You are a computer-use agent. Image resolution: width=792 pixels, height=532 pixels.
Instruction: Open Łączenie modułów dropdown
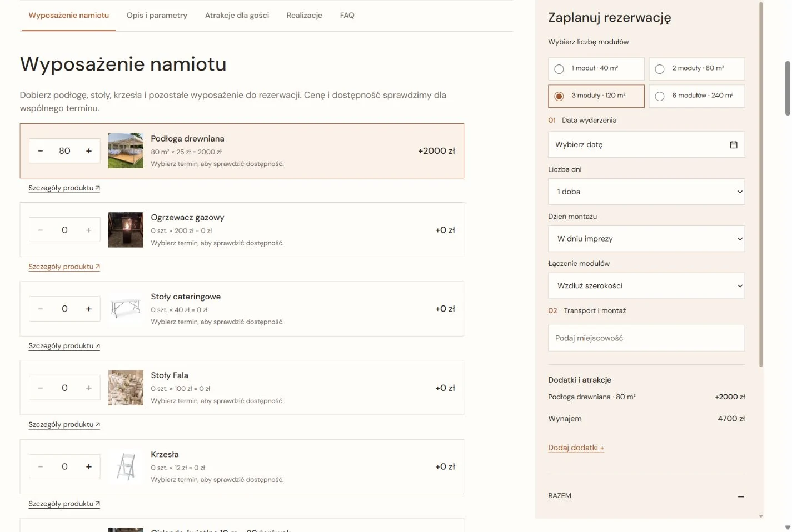[646, 286]
